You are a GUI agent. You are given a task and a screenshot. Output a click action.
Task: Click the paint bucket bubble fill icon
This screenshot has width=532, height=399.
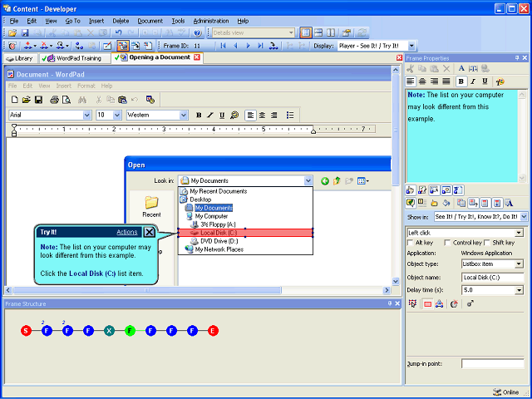tap(446, 203)
